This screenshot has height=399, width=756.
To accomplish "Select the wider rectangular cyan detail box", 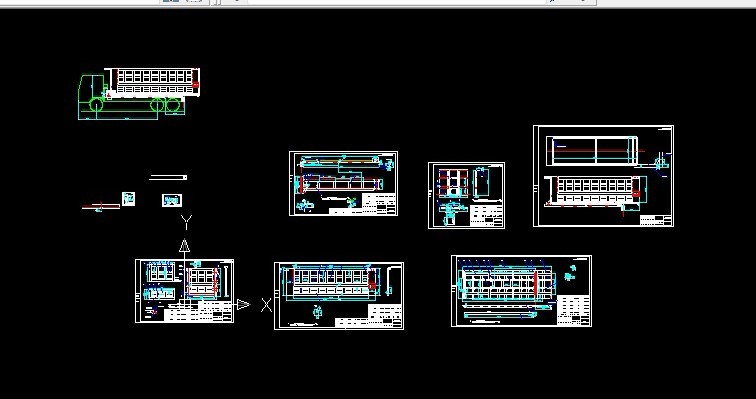I will (172, 200).
